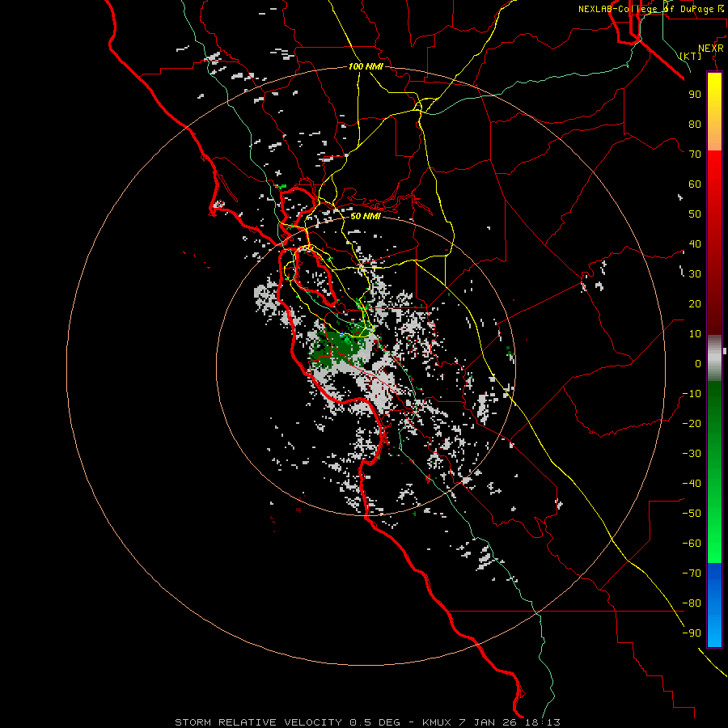Click the 10 value on the velocity scale
Screen dimensions: 728x728
[695, 334]
